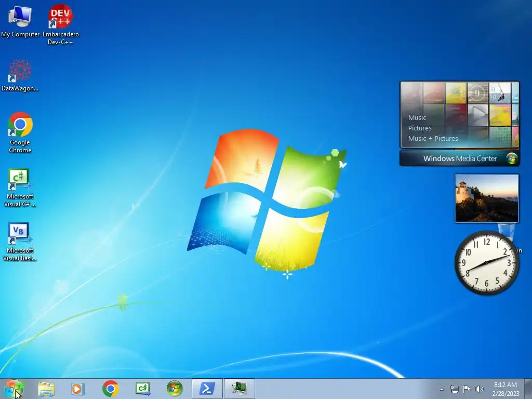Open Windows Explorer from the taskbar

coord(46,389)
